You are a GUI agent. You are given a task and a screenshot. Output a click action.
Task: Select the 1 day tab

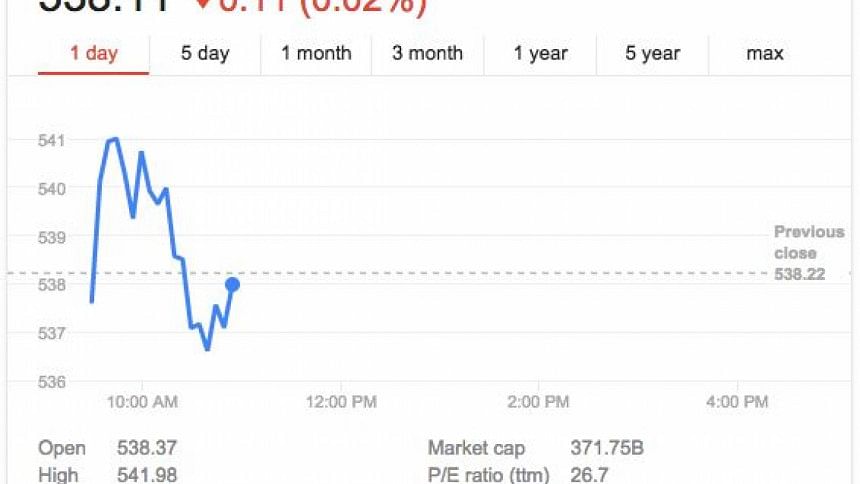94,54
